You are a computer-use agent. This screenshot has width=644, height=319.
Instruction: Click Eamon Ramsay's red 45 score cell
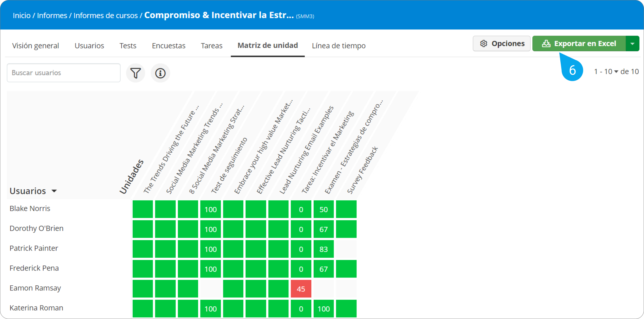click(x=301, y=289)
